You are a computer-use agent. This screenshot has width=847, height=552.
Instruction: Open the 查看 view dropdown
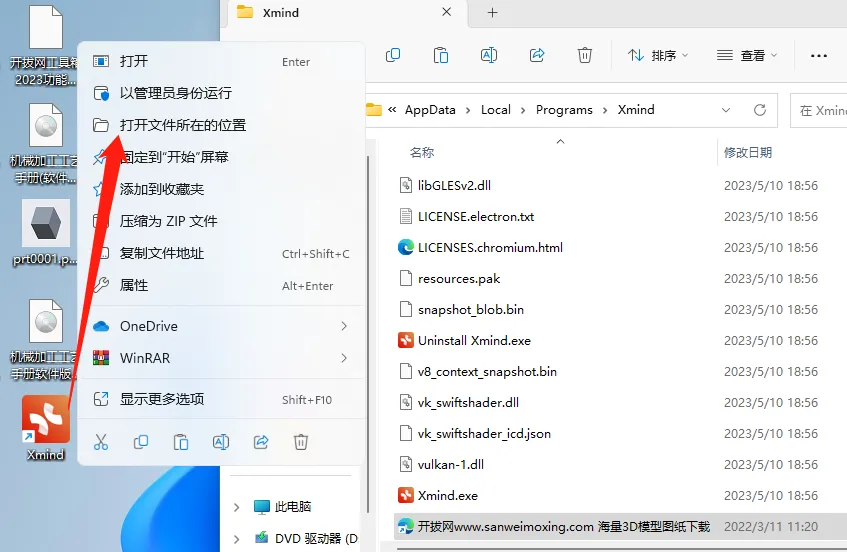click(x=747, y=55)
